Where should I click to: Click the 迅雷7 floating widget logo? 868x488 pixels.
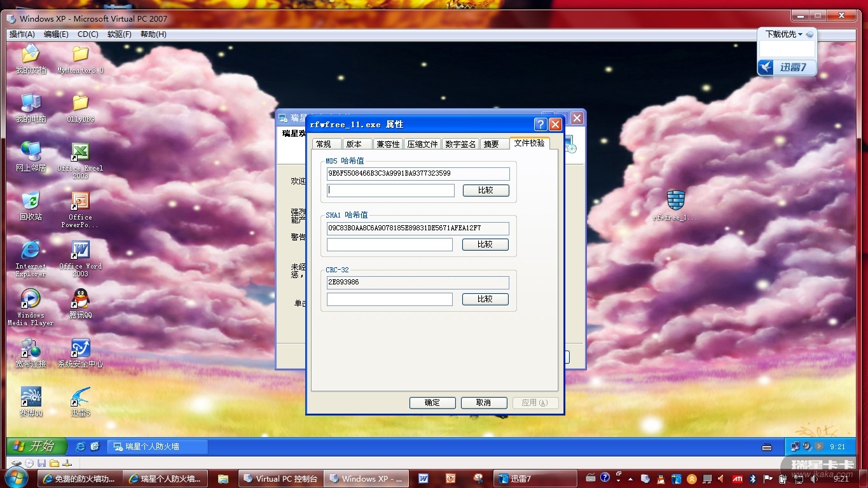click(787, 67)
